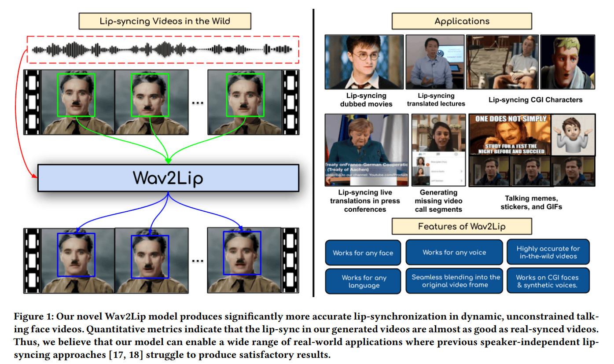
Task: Select the "Works for any voice" feature box
Action: (454, 252)
